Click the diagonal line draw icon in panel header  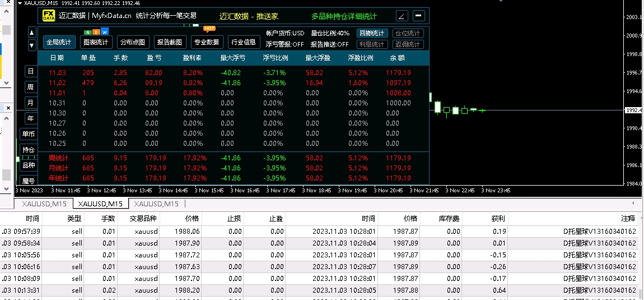[x=402, y=16]
